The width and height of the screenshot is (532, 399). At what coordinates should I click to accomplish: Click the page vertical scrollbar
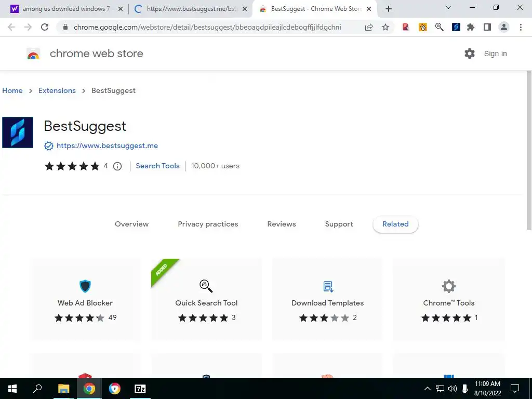tap(529, 150)
